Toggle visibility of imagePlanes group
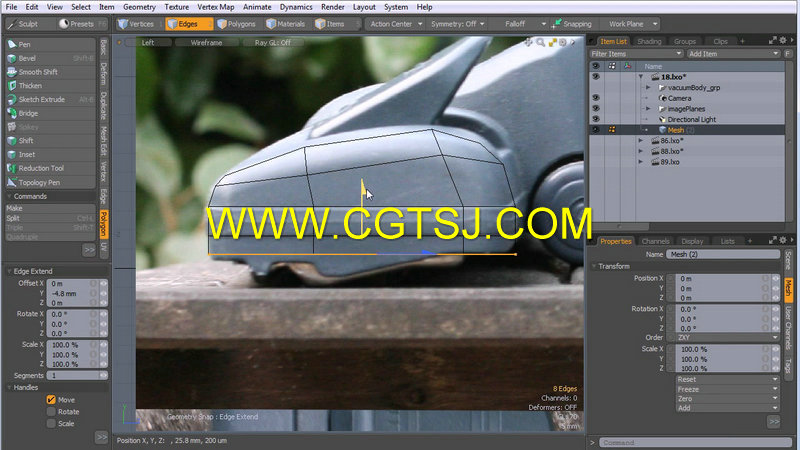 (x=595, y=109)
